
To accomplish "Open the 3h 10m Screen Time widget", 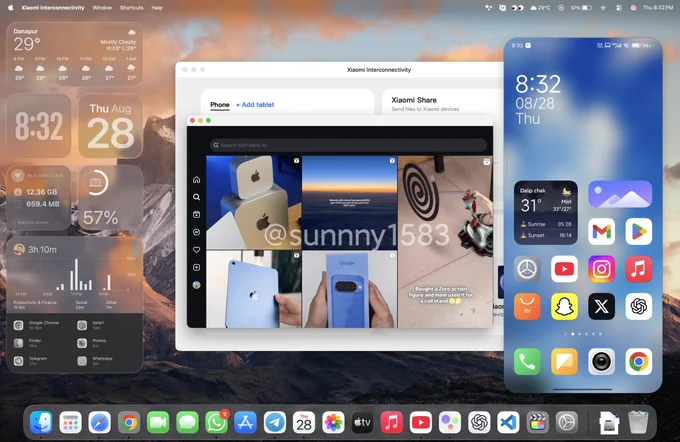I will pyautogui.click(x=75, y=304).
